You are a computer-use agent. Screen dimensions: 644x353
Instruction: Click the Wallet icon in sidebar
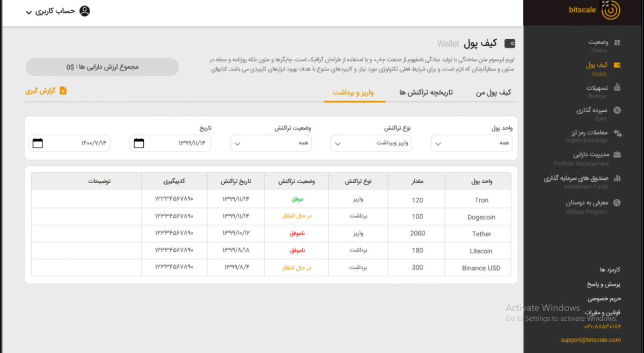click(617, 66)
